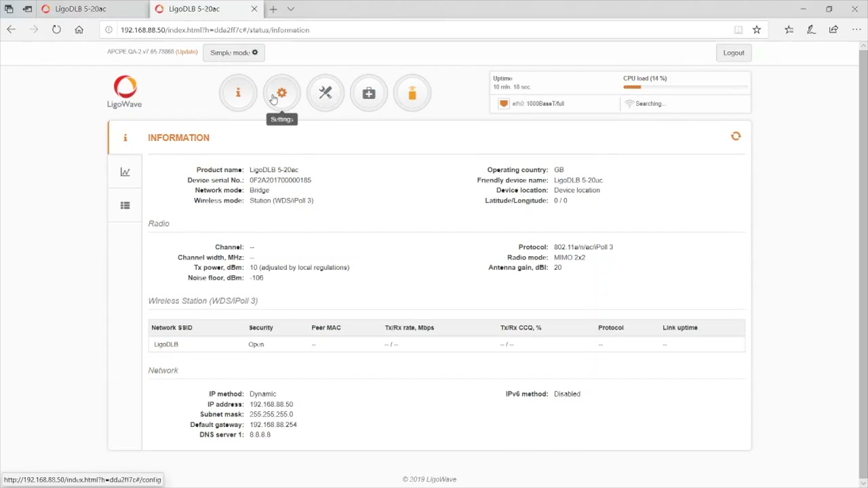Click the Open security value in table

256,344
